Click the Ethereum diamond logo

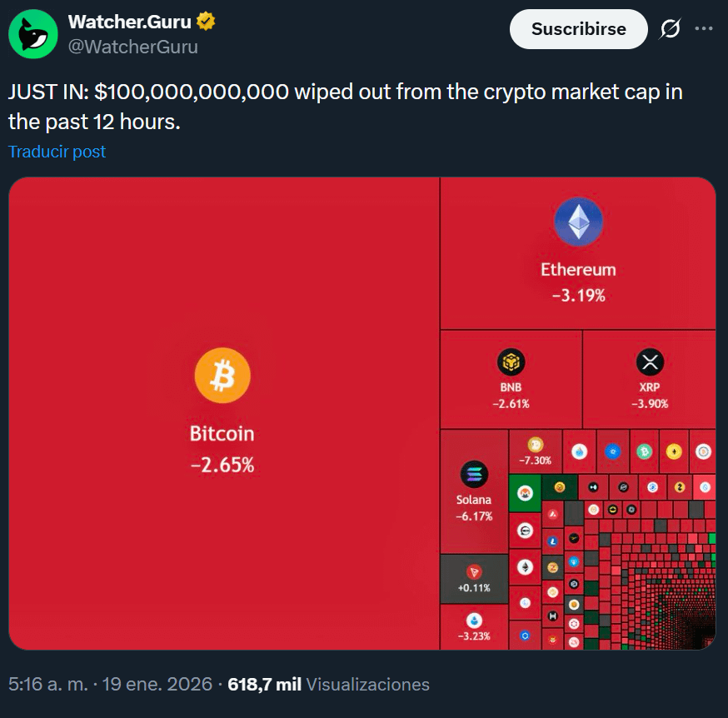(578, 222)
